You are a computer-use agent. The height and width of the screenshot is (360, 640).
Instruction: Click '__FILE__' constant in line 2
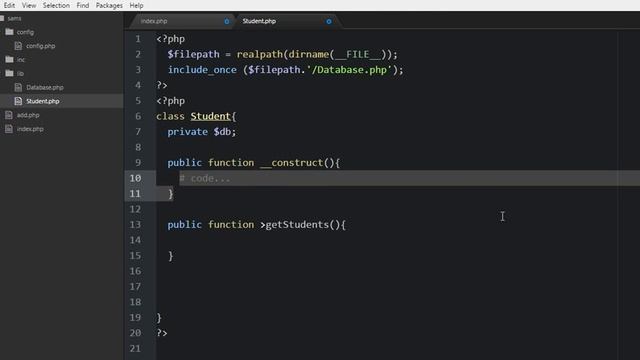click(x=358, y=54)
